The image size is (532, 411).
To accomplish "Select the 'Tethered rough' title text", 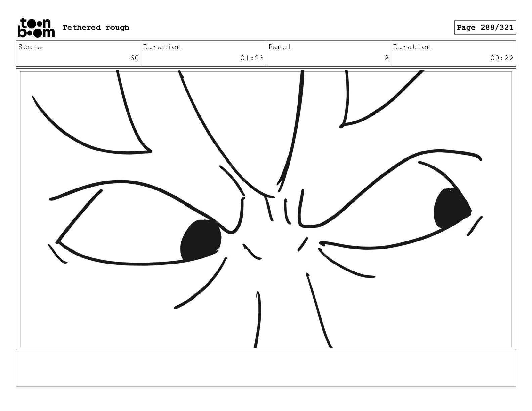I will tap(96, 27).
